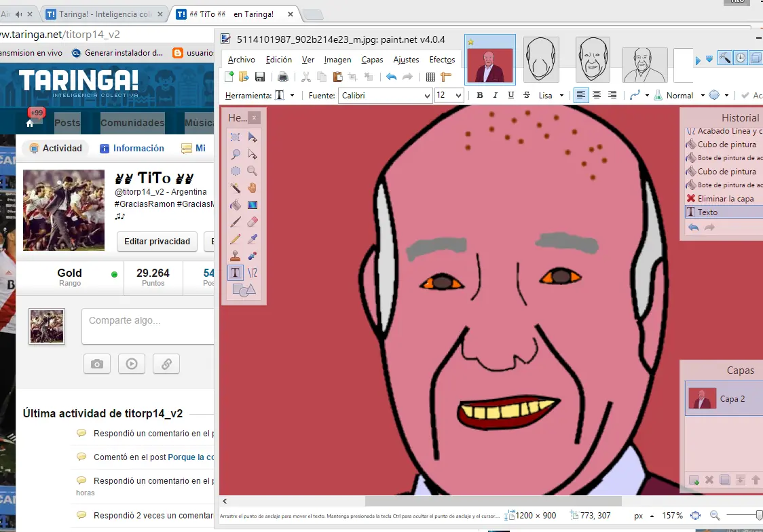Pick the Zoom magnifier tool
The height and width of the screenshot is (532, 763).
click(x=253, y=171)
